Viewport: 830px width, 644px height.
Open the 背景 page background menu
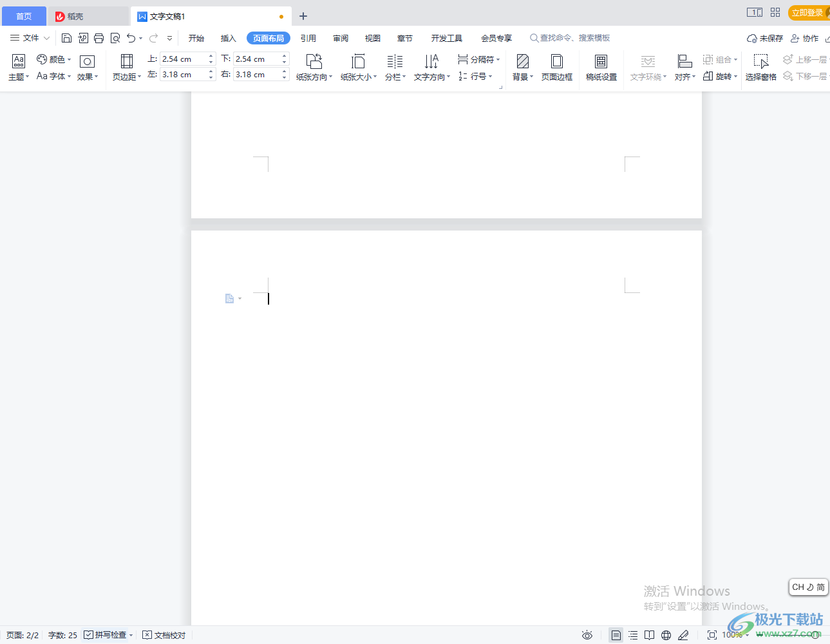click(x=523, y=68)
